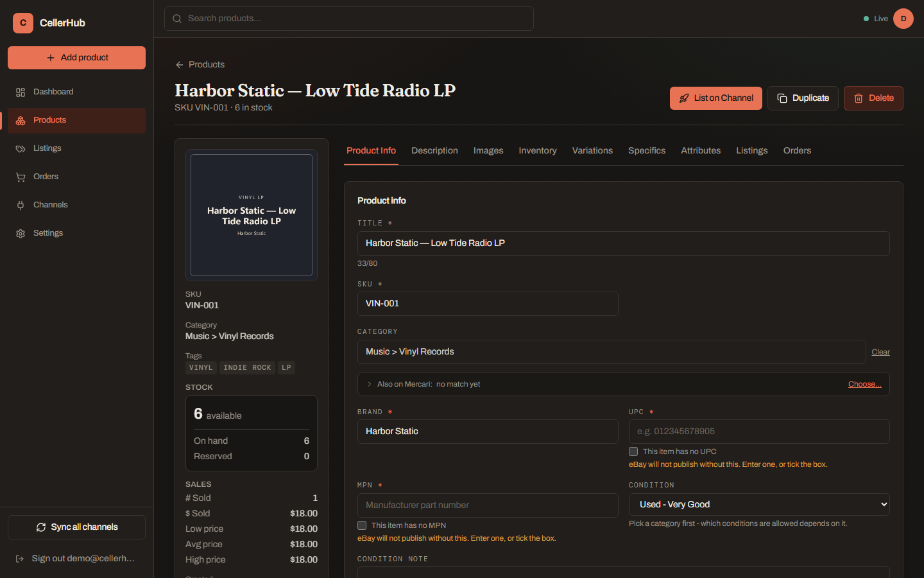The height and width of the screenshot is (578, 924).
Task: Click List on Channel button
Action: point(716,98)
